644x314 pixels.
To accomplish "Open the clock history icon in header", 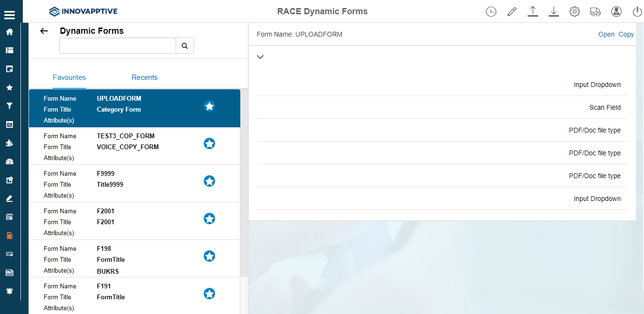I will pyautogui.click(x=491, y=12).
